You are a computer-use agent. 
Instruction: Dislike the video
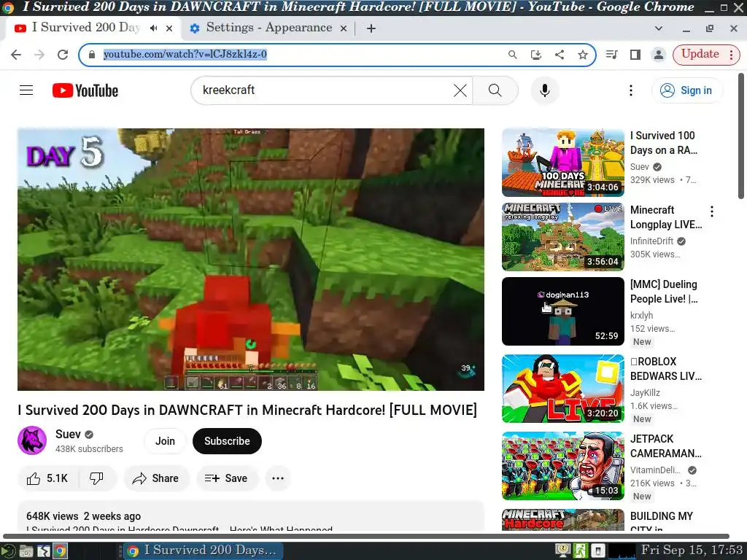(x=97, y=478)
